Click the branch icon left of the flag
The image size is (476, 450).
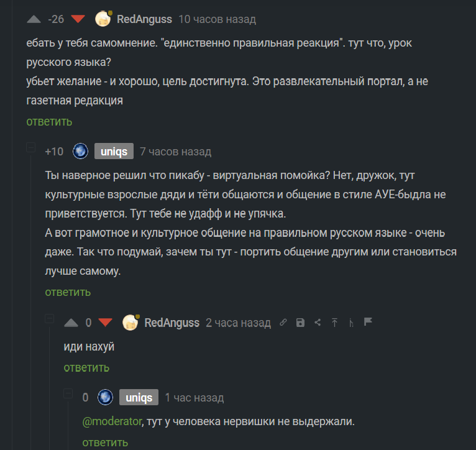(x=351, y=323)
